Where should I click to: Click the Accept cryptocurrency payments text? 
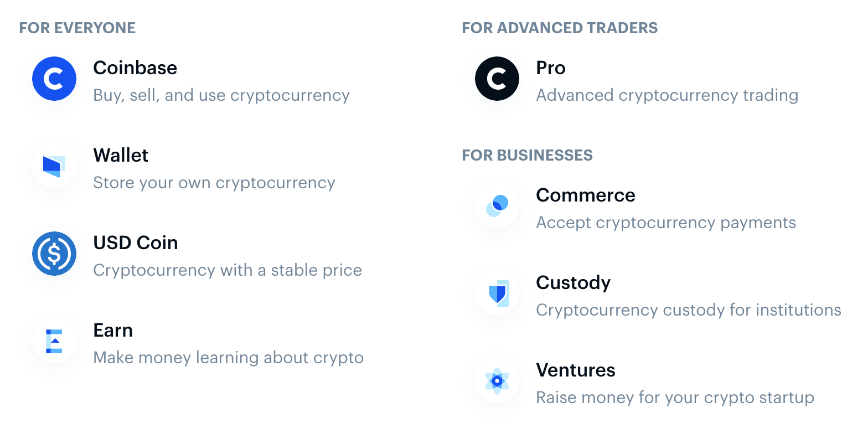coord(666,222)
